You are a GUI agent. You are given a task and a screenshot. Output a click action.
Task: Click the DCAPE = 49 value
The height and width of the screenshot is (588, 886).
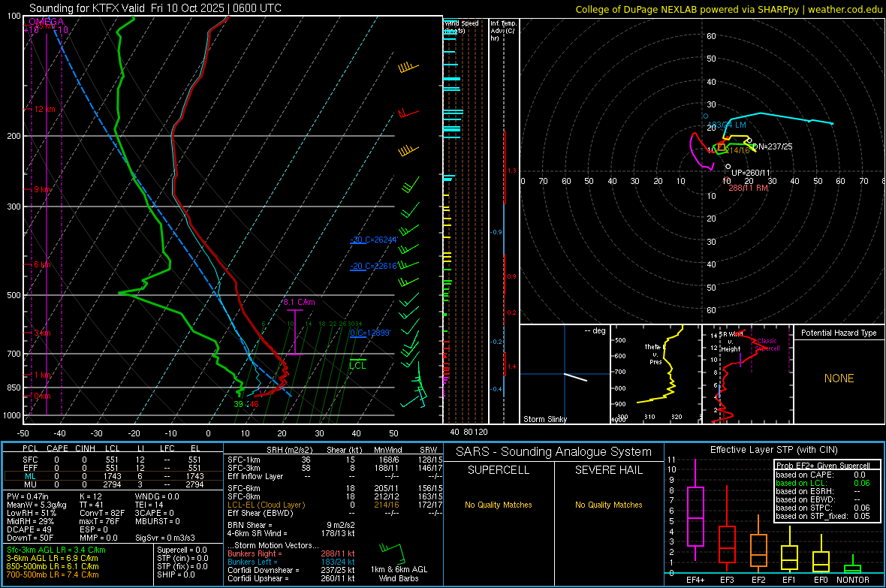pos(29,529)
